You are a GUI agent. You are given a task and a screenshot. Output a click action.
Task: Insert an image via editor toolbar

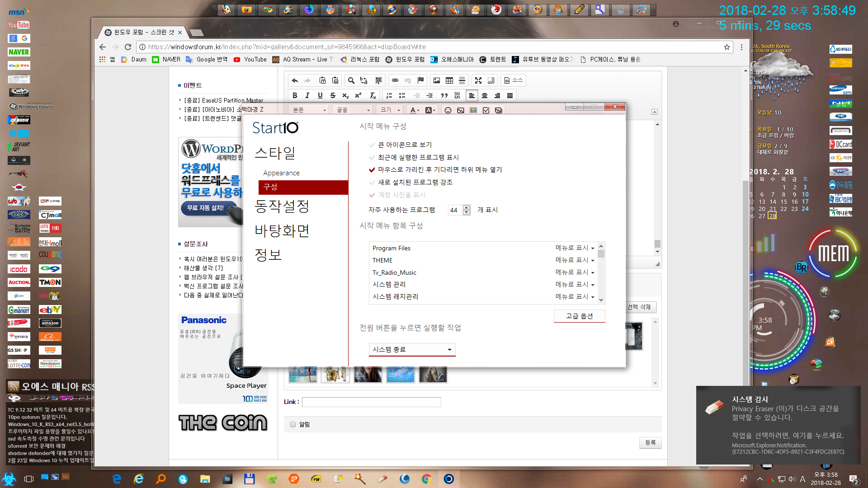click(437, 80)
